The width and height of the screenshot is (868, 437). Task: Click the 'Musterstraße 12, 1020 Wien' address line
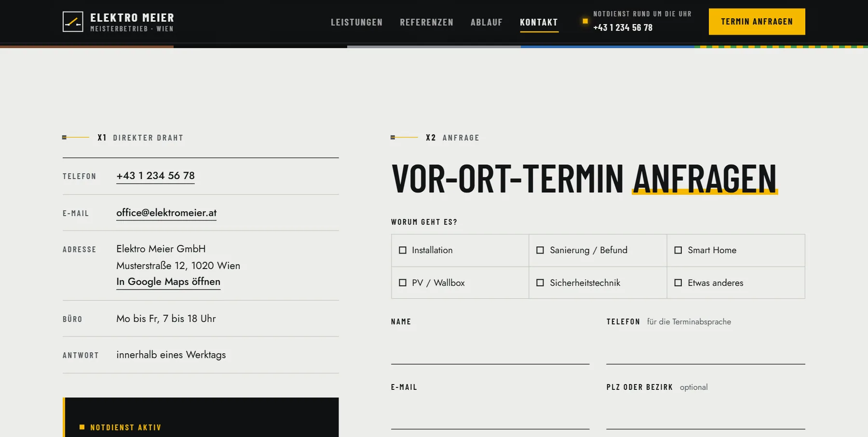pyautogui.click(x=178, y=265)
